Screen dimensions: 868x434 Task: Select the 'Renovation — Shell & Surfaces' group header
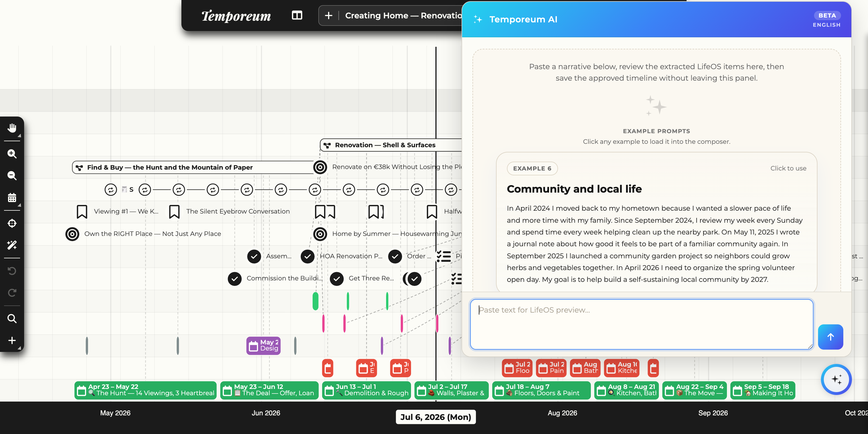click(x=391, y=145)
